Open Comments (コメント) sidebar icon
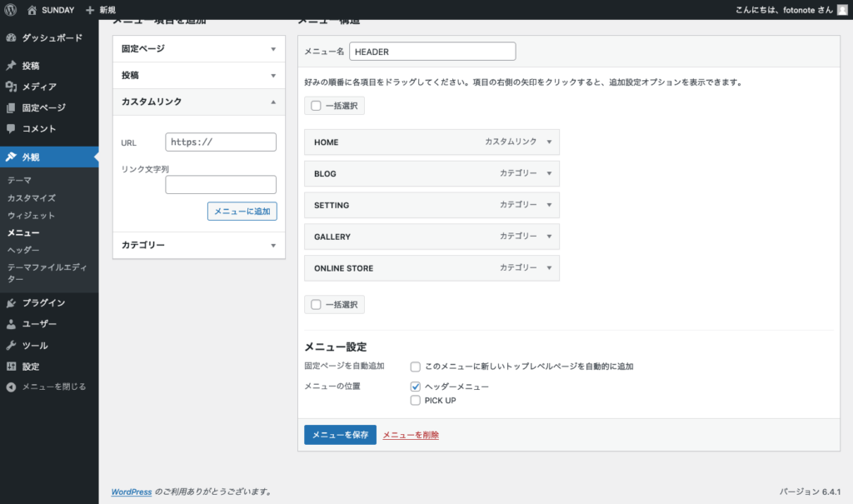This screenshot has height=504, width=853. tap(11, 129)
